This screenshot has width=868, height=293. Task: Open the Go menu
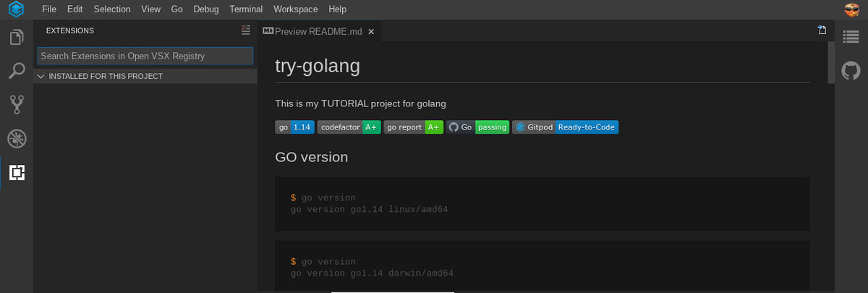[177, 9]
